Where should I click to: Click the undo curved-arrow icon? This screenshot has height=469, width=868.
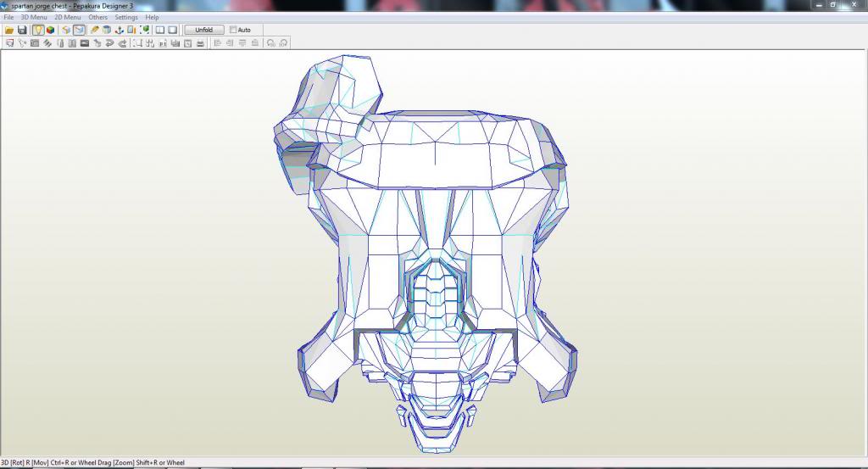[x=109, y=43]
